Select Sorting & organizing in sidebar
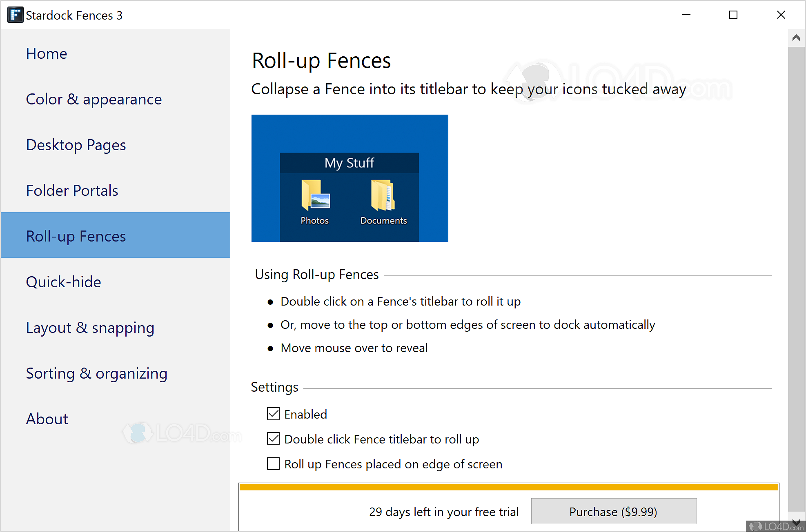Image resolution: width=806 pixels, height=532 pixels. pos(96,373)
